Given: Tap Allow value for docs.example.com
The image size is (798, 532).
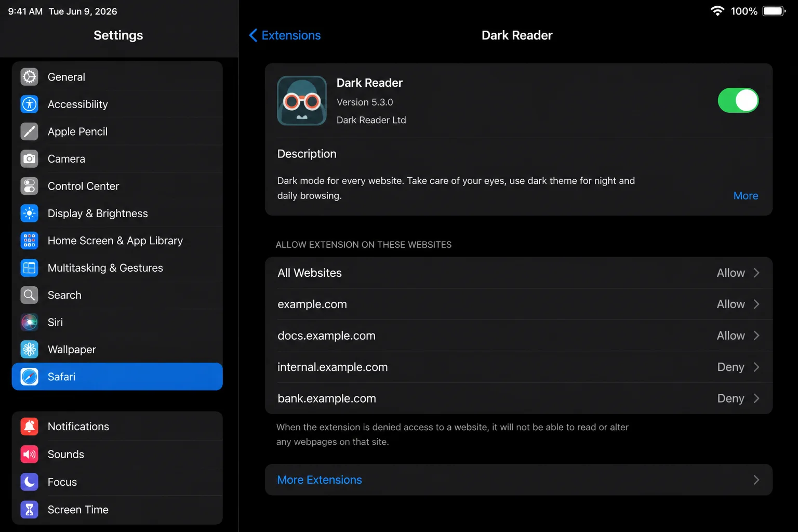Looking at the screenshot, I should pyautogui.click(x=730, y=336).
